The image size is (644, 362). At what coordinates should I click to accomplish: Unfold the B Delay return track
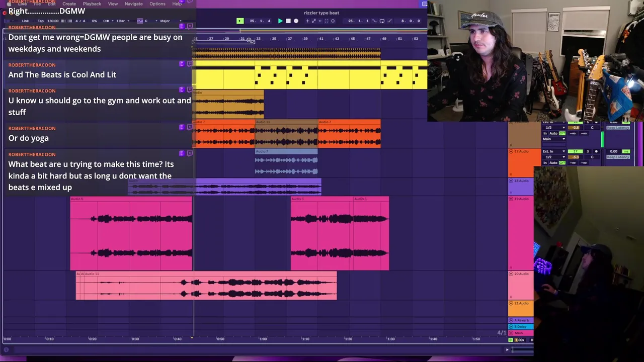tap(511, 327)
